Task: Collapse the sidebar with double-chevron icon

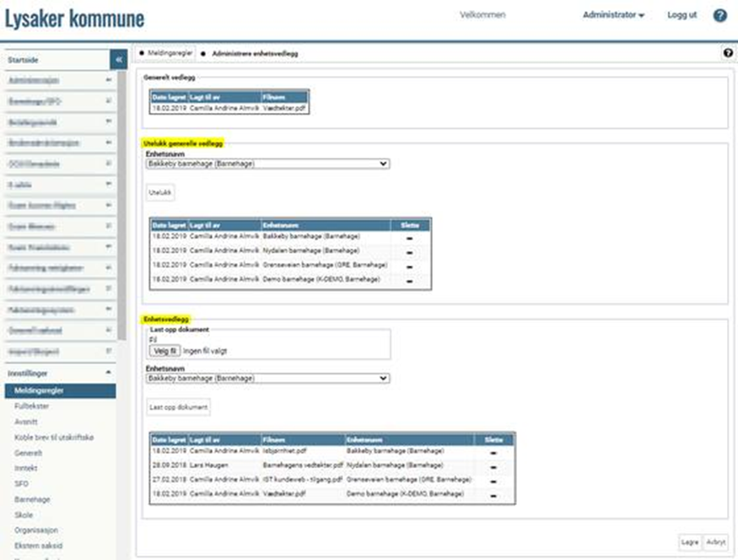Action: pos(119,60)
